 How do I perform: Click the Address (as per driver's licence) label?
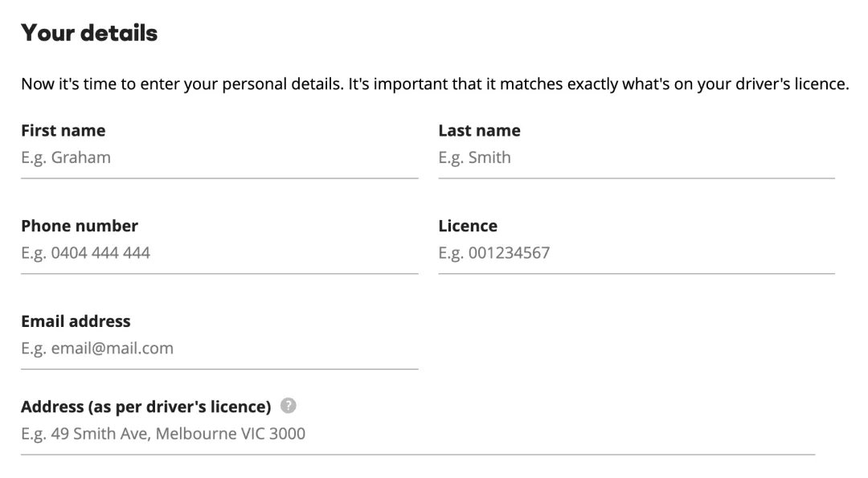coord(146,407)
